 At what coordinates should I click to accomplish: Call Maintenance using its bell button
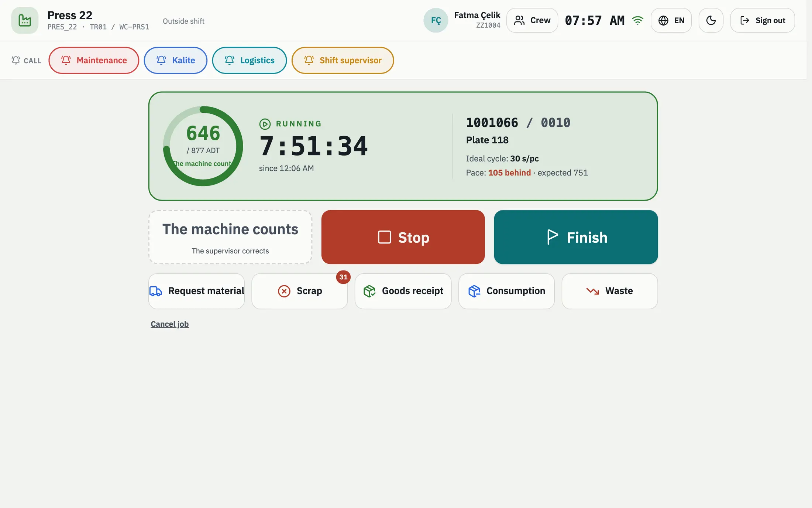point(94,60)
